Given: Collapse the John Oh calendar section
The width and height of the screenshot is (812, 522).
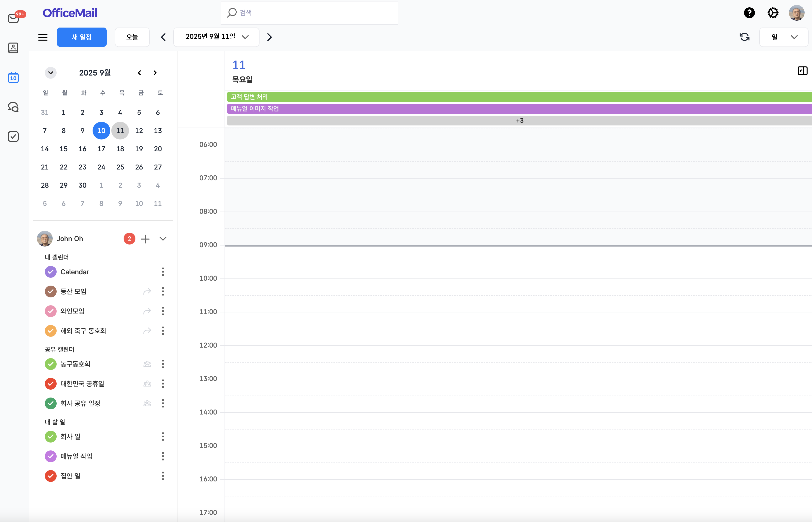Looking at the screenshot, I should [x=163, y=239].
